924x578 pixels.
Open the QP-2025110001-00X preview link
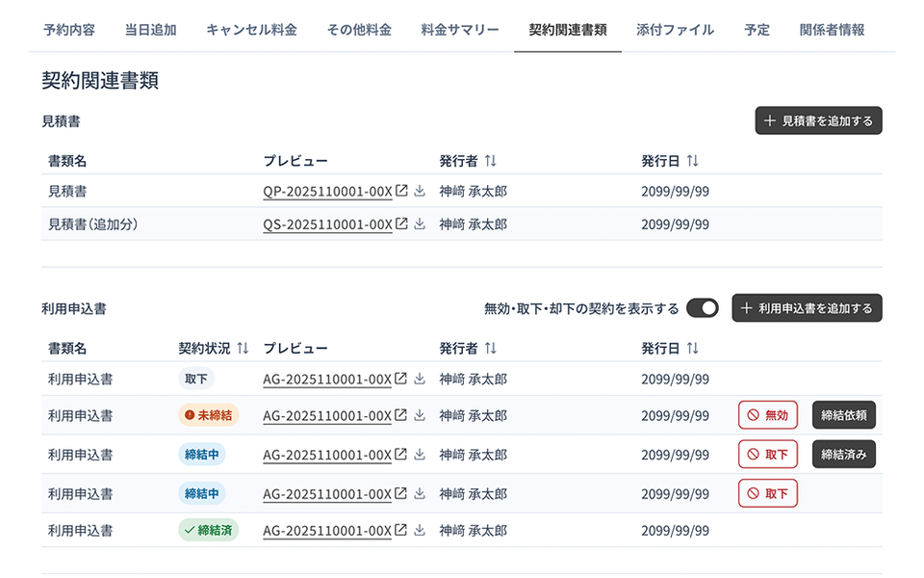(327, 192)
